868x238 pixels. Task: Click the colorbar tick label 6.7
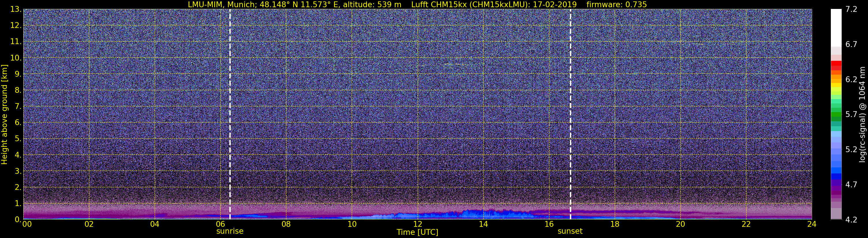851,44
